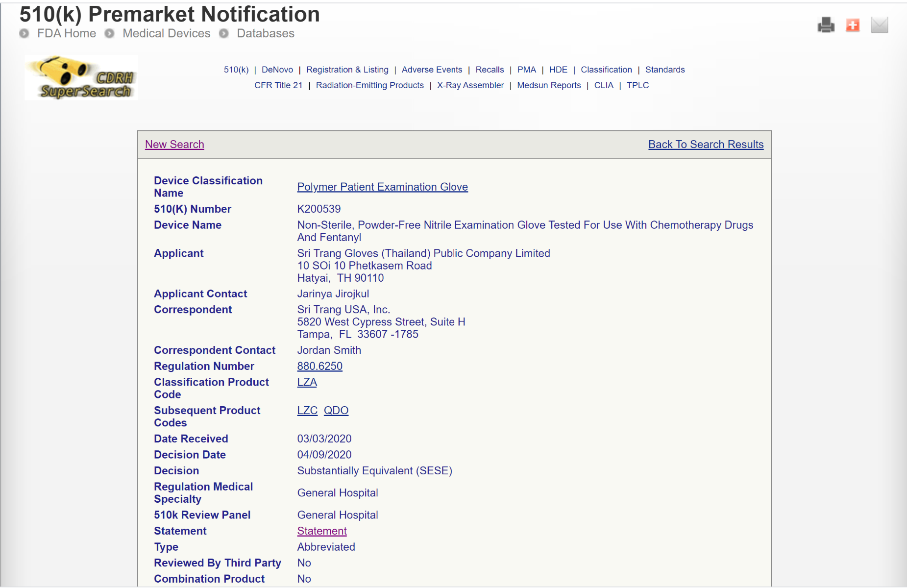Open the TPLC navigation link
Screen dimensions: 907x588
click(637, 85)
